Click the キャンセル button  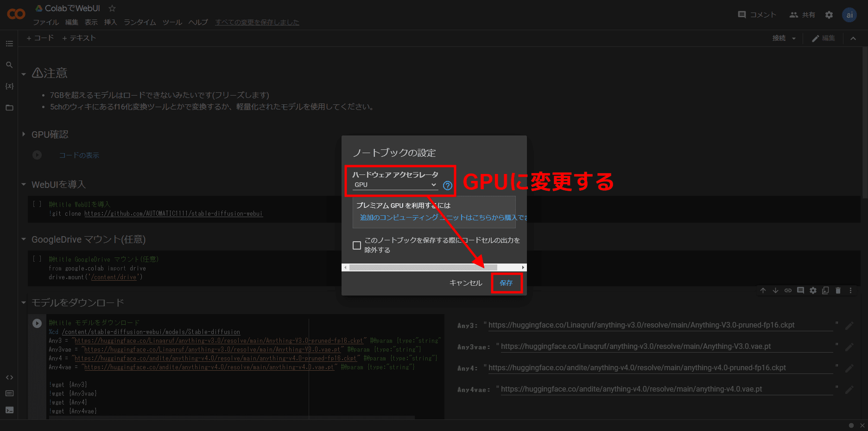pos(465,283)
